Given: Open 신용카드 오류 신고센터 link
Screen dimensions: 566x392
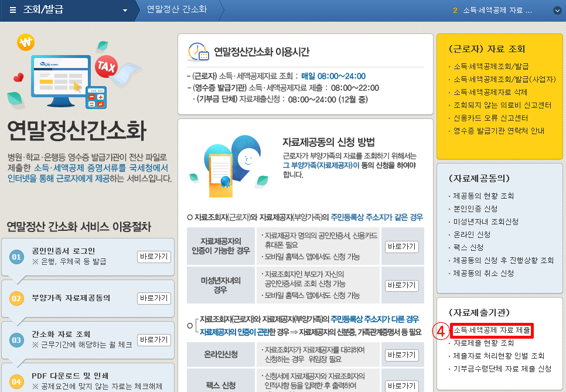Looking at the screenshot, I should (x=491, y=118).
